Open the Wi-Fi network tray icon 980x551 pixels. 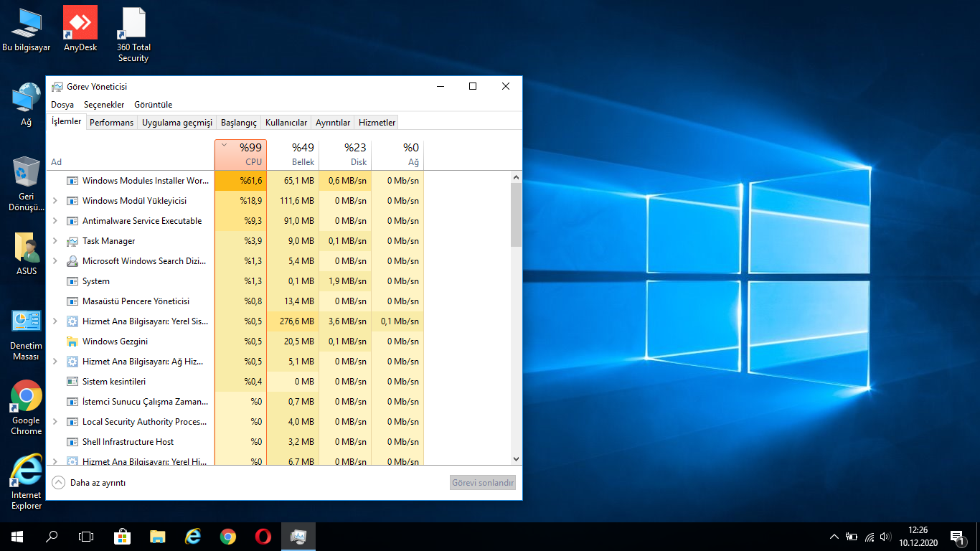(870, 536)
